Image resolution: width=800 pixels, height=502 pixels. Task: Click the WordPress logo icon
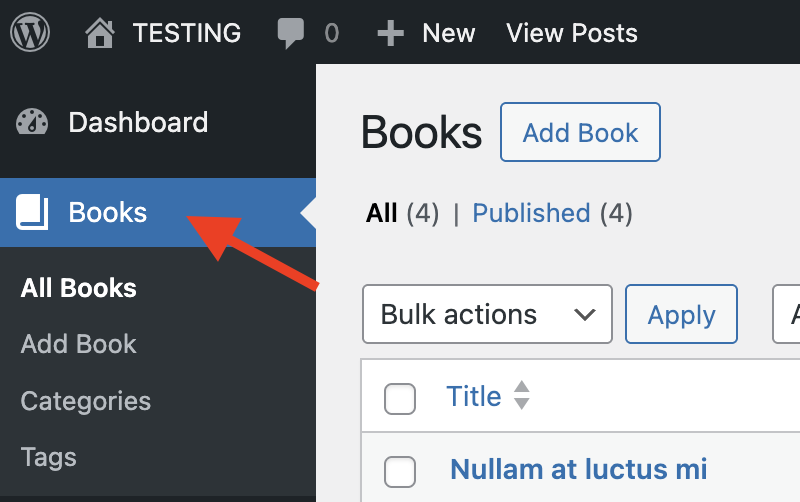(x=31, y=33)
